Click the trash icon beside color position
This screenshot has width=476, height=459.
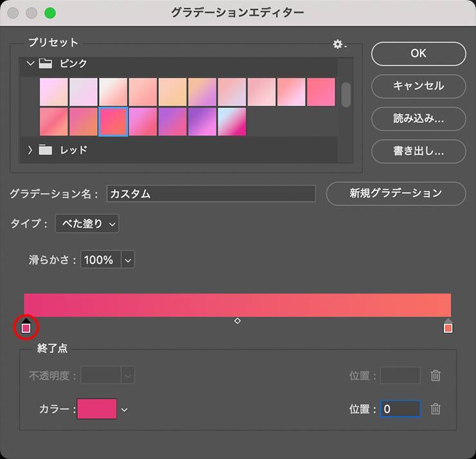(435, 409)
